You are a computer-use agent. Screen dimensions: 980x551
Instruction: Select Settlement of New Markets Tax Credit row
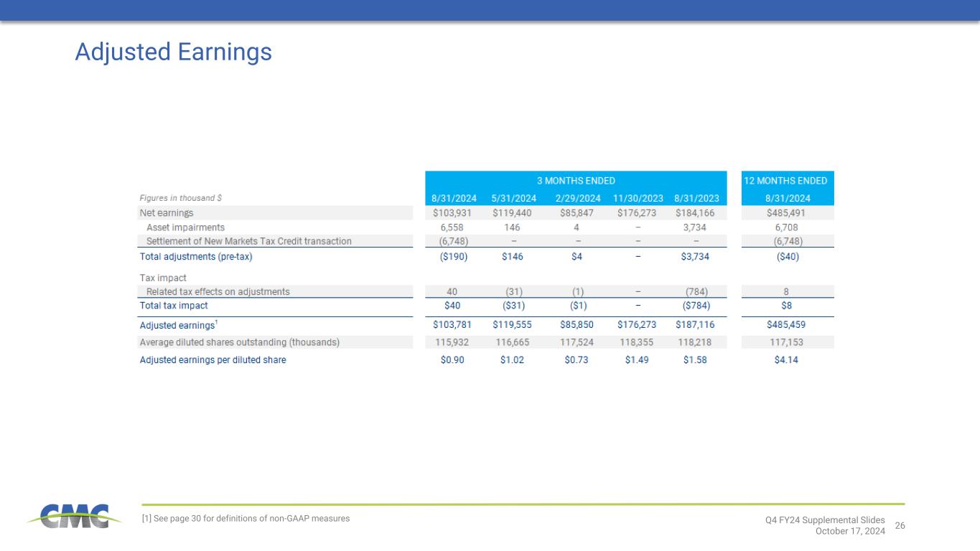tap(248, 241)
